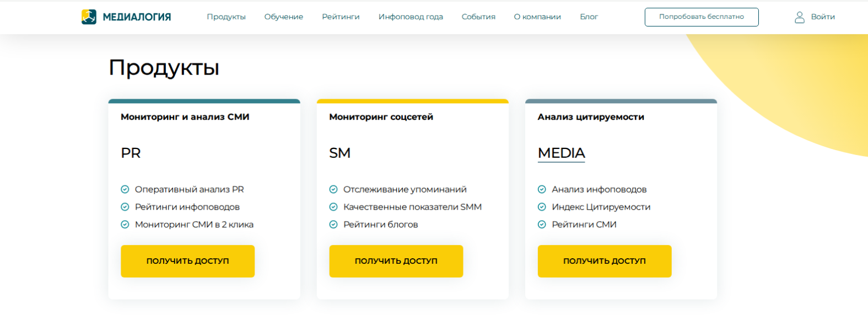
Task: Go to the Блог section
Action: coord(589,17)
